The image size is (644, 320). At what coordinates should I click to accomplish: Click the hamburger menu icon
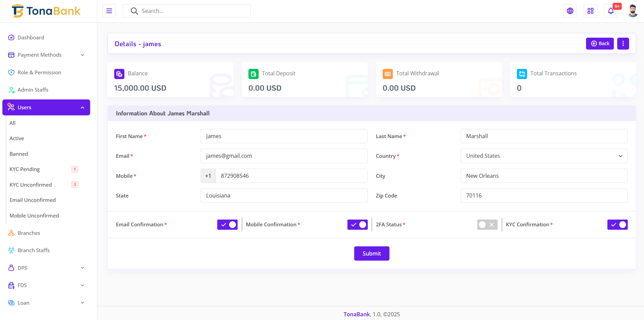(x=109, y=11)
